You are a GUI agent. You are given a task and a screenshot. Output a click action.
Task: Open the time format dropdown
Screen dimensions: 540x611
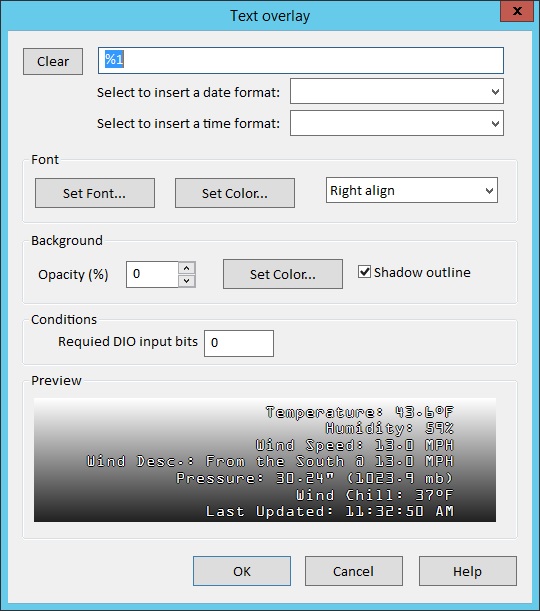[x=397, y=123]
